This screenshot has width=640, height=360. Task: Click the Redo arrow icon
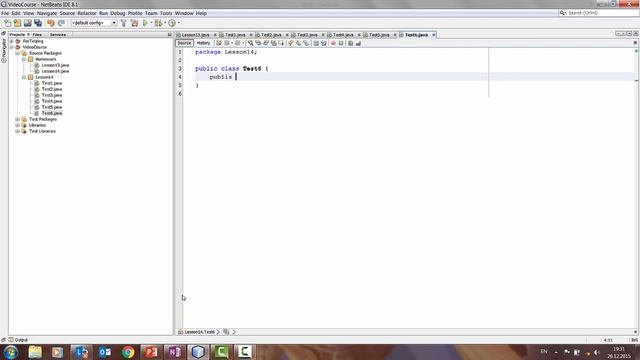[x=61, y=23]
